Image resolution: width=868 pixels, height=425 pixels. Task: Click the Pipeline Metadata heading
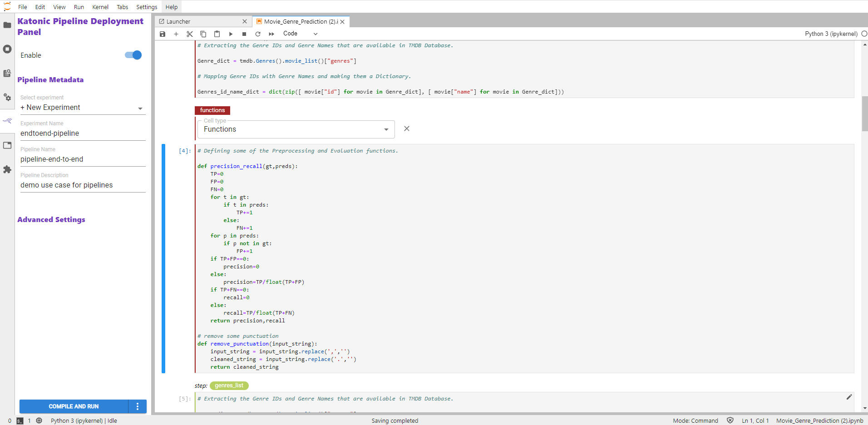(x=50, y=80)
